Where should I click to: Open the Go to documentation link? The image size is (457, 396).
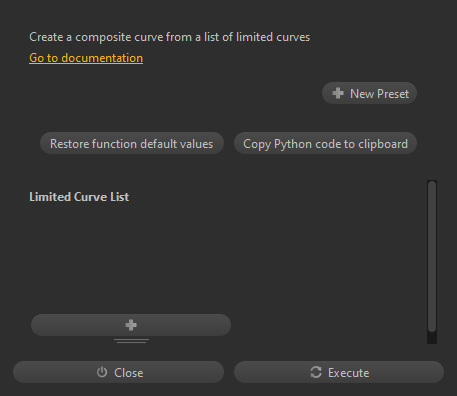point(86,58)
